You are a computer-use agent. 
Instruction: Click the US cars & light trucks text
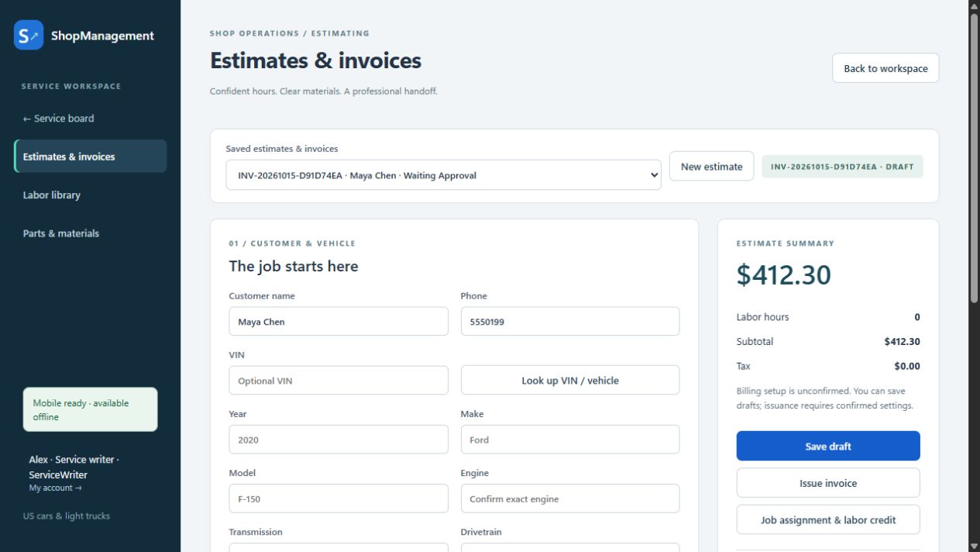coord(67,516)
